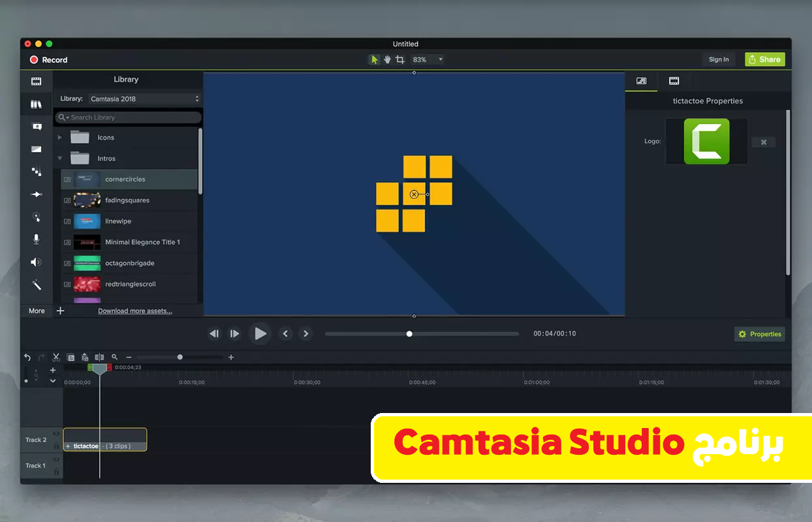The image size is (812, 522).
Task: Click the Camtasia logo thumbnail in Properties
Action: 706,141
